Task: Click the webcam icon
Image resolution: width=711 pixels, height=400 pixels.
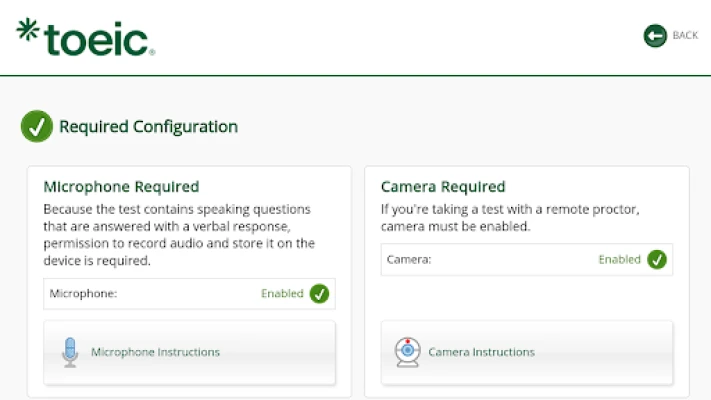Action: (407, 352)
